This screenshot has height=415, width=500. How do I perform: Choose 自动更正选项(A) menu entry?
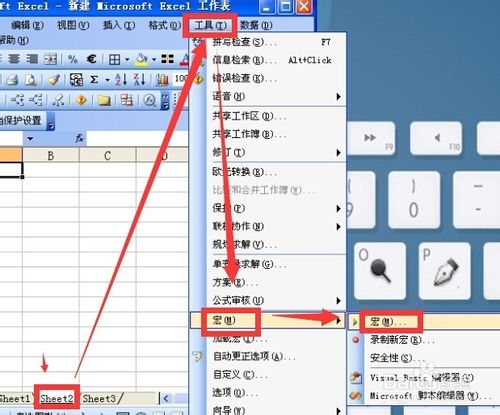[x=268, y=357]
